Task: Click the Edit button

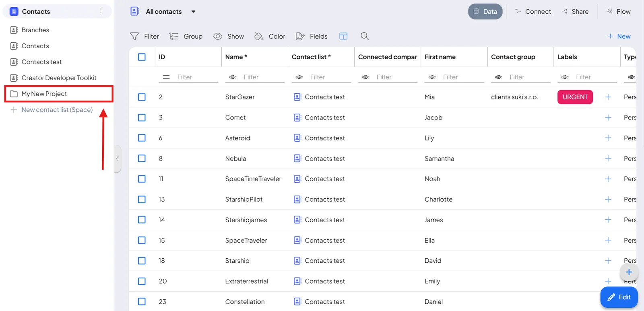Action: click(619, 297)
